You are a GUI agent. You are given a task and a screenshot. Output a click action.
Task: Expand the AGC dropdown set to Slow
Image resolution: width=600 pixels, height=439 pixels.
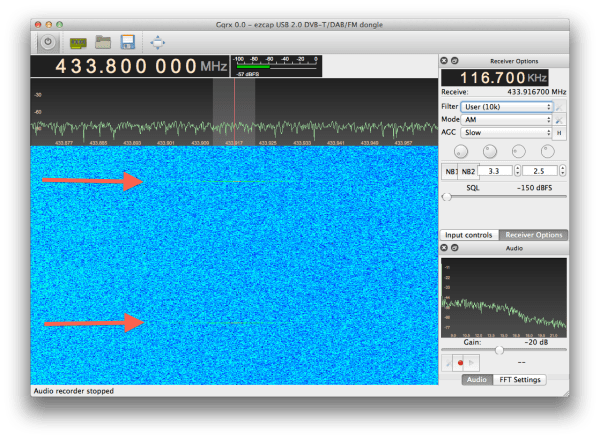[x=507, y=133]
